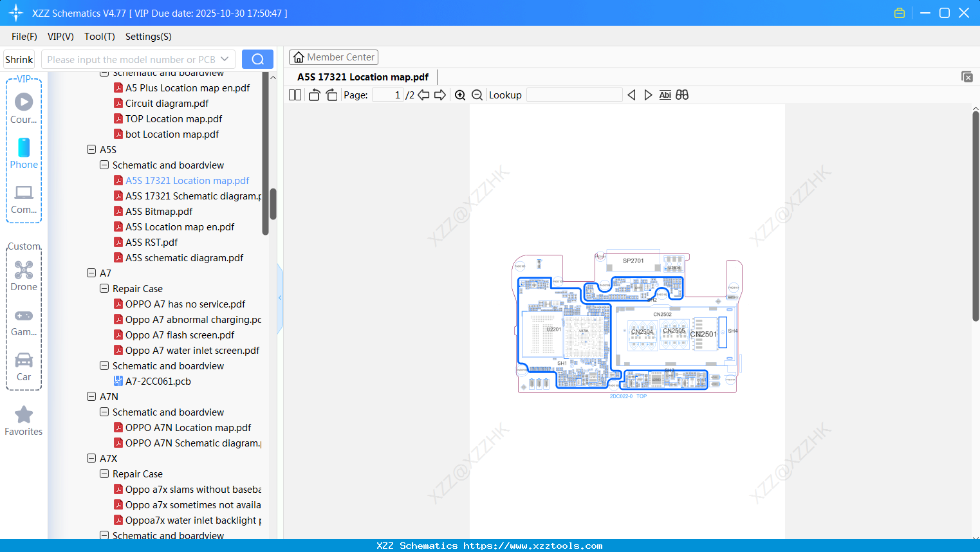Open the Favorites panel
The image size is (980, 552).
tap(23, 420)
